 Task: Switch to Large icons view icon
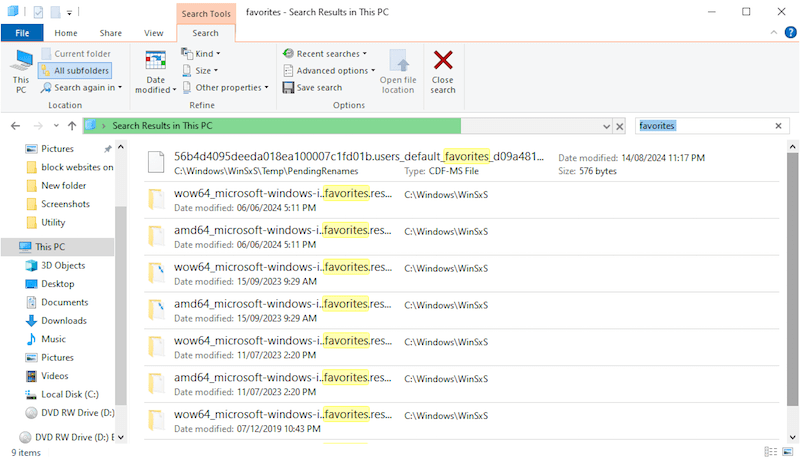coord(788,452)
